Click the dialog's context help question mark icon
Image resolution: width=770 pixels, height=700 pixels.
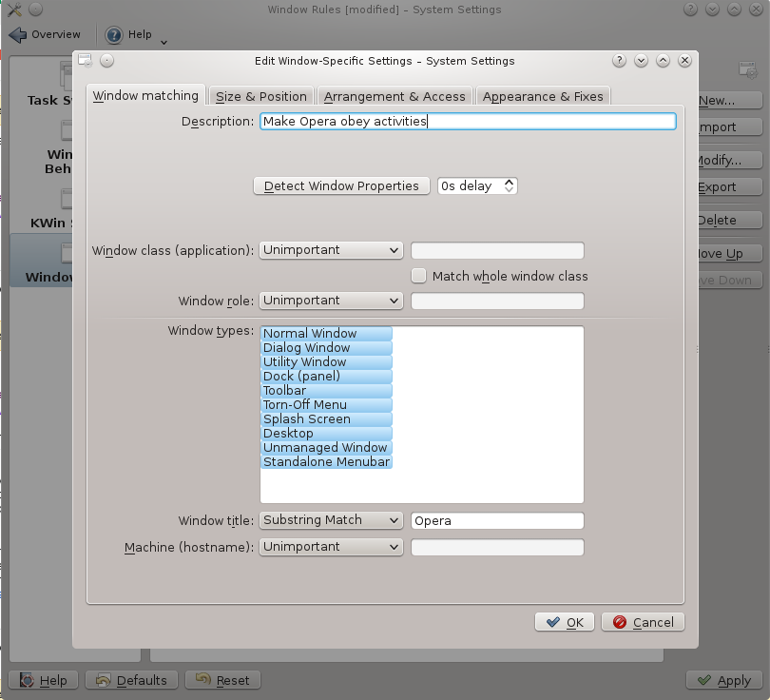pyautogui.click(x=620, y=60)
